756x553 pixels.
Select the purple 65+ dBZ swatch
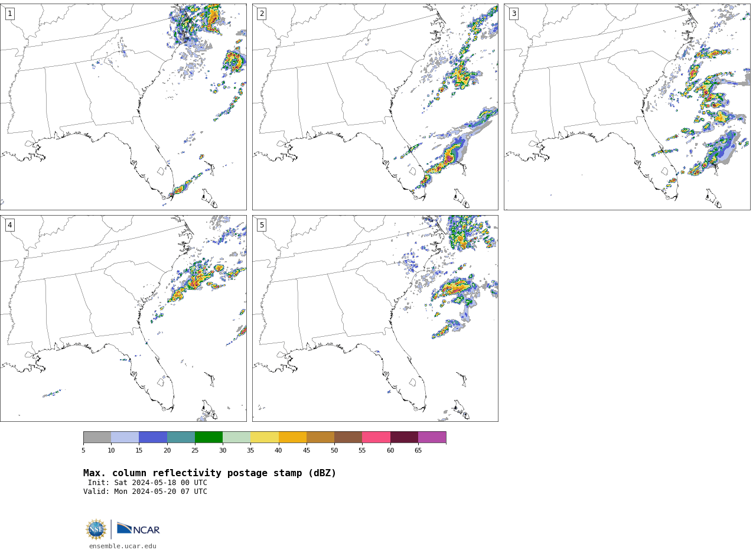[x=432, y=437]
